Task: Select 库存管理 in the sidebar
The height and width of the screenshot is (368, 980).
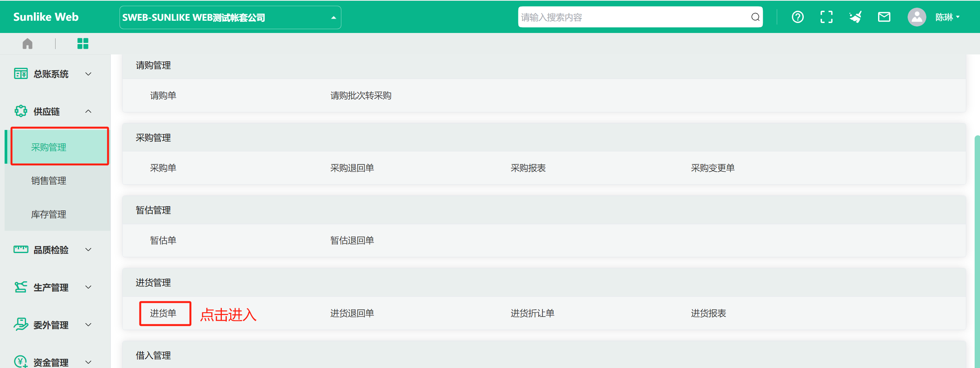Action: click(x=57, y=214)
